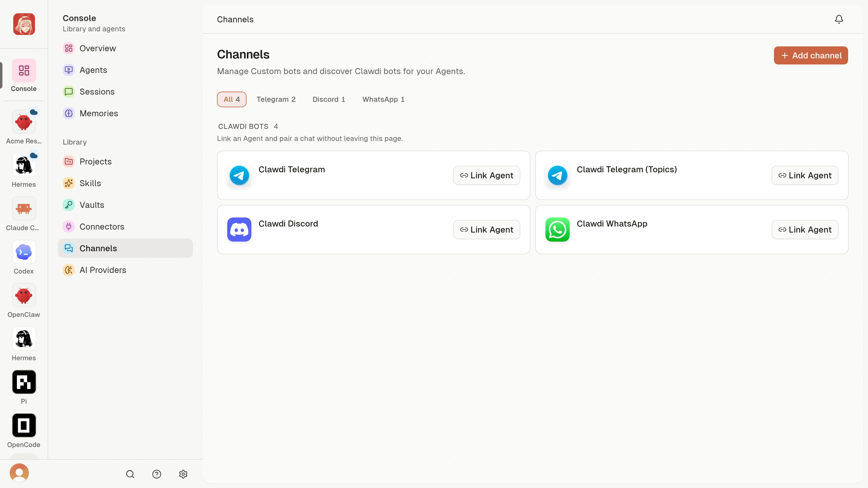
Task: Open the first Hermes agent with cloud badge
Action: click(x=24, y=165)
